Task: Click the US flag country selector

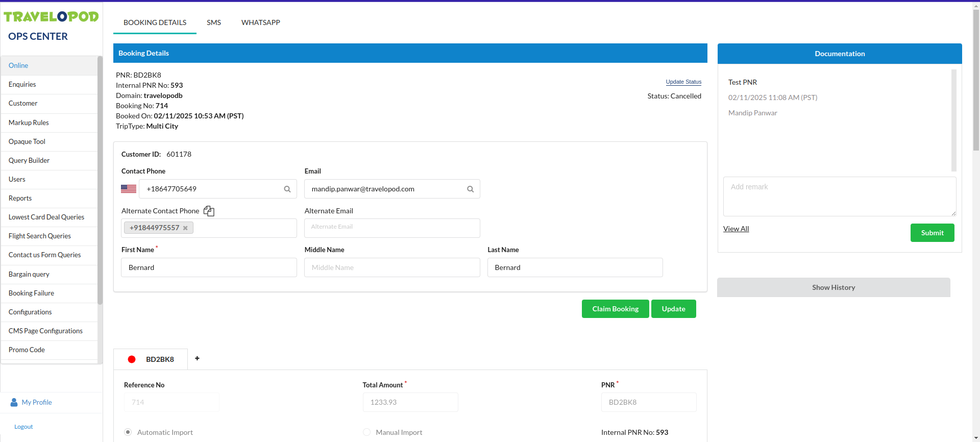Action: click(x=129, y=189)
